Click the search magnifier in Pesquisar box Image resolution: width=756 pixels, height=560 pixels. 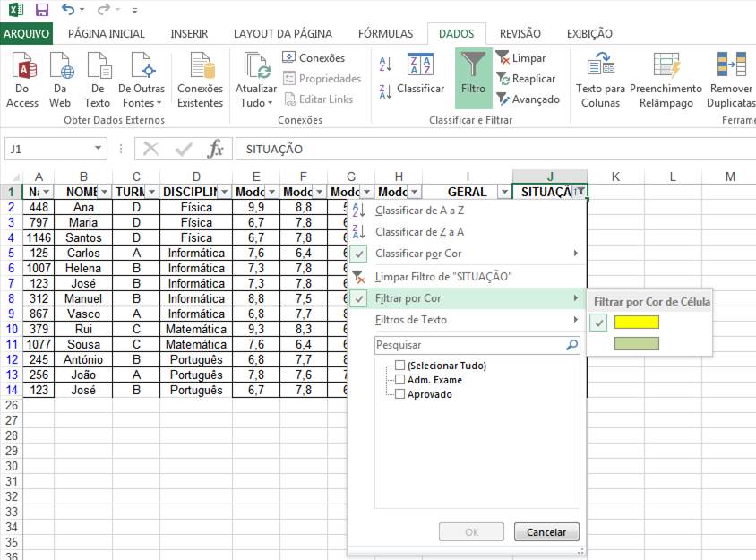pos(571,345)
